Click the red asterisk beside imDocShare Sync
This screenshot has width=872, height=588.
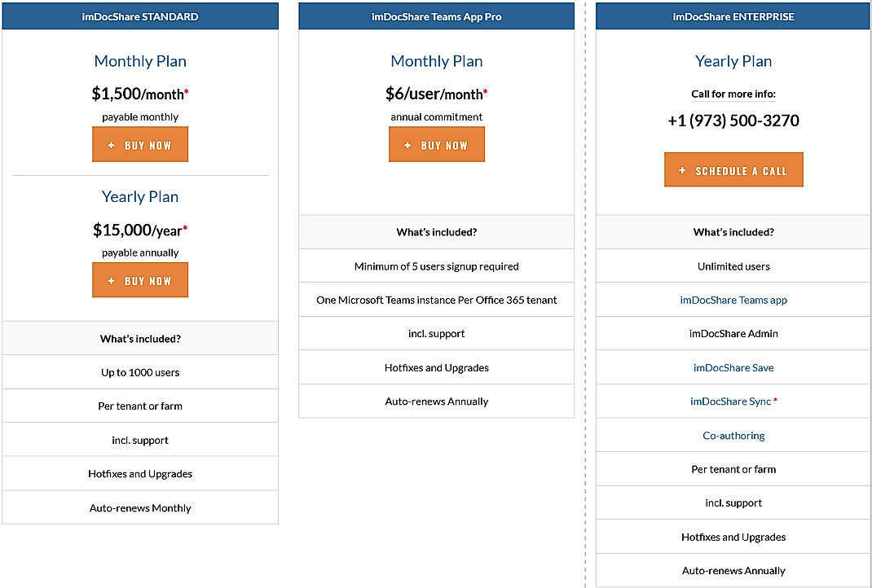(x=774, y=399)
